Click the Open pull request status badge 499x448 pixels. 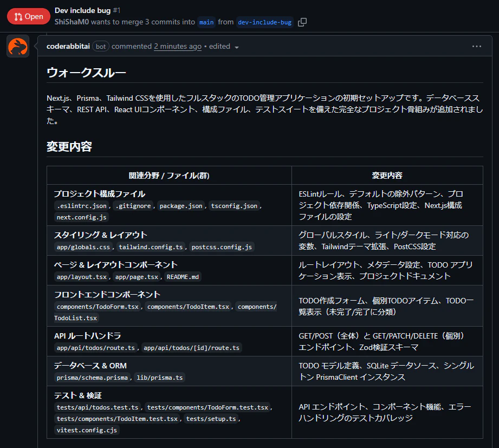(x=29, y=16)
